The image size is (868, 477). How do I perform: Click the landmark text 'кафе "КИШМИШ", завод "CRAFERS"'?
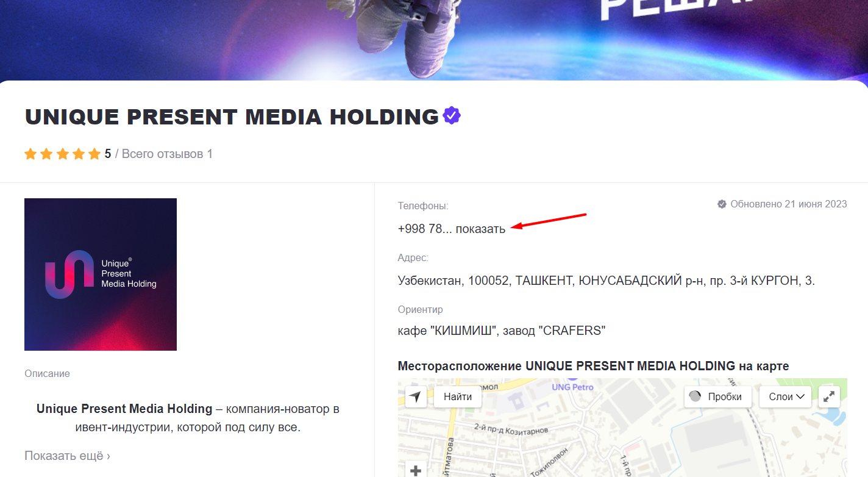(x=502, y=331)
